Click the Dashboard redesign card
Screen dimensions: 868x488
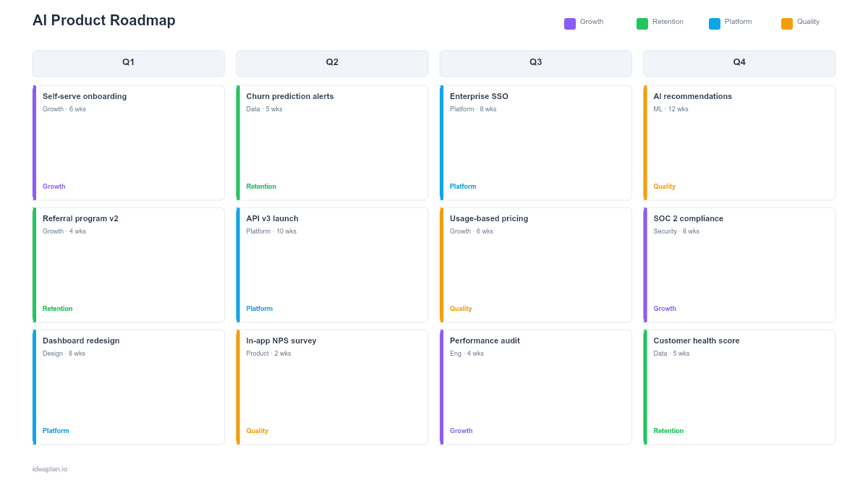(128, 386)
